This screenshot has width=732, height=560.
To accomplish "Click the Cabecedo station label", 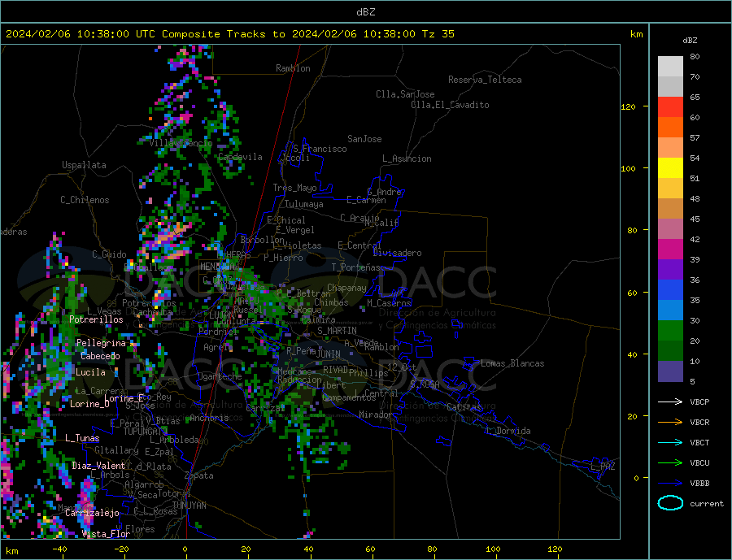I will pos(100,356).
